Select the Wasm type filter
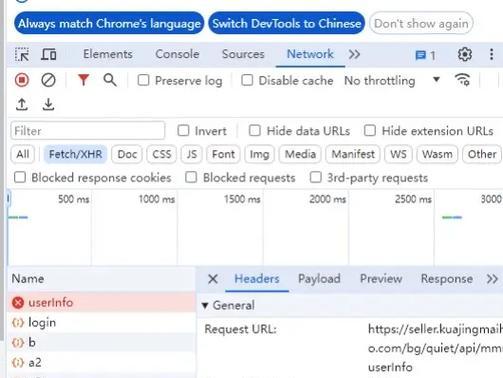This screenshot has height=378, width=503. pyautogui.click(x=437, y=154)
